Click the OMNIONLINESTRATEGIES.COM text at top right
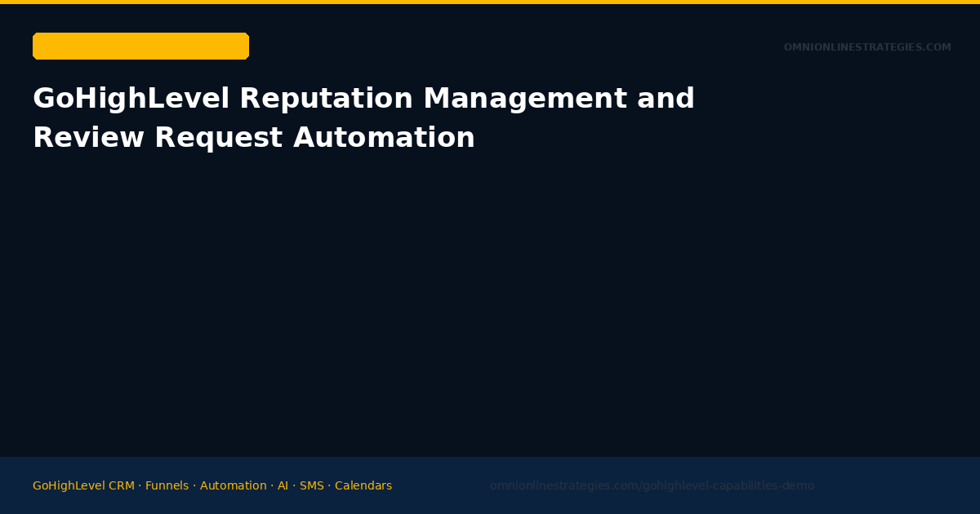 pyautogui.click(x=867, y=47)
